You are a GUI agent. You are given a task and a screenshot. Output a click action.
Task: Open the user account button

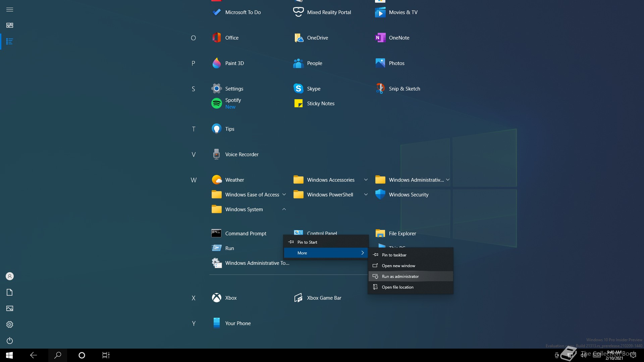pyautogui.click(x=10, y=276)
